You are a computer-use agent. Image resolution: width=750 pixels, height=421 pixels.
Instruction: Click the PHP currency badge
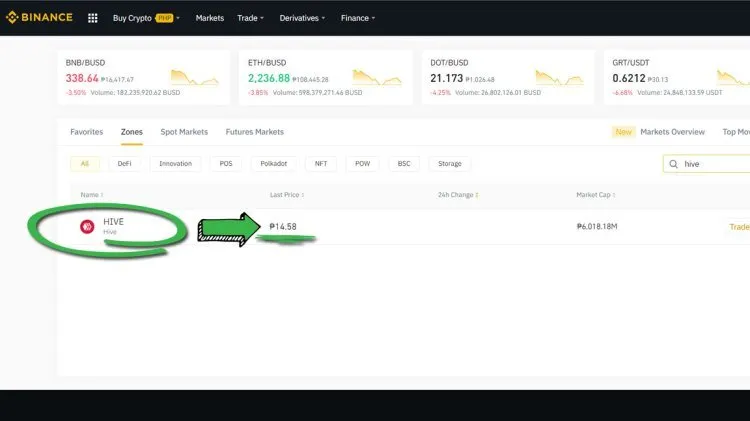pyautogui.click(x=164, y=18)
